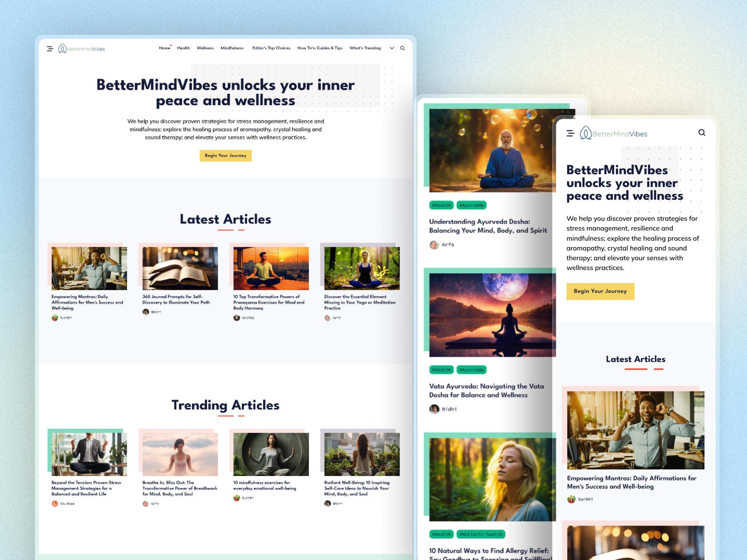This screenshot has height=560, width=747.
Task: Open 365 Journal Prompts article title link
Action: pyautogui.click(x=176, y=299)
